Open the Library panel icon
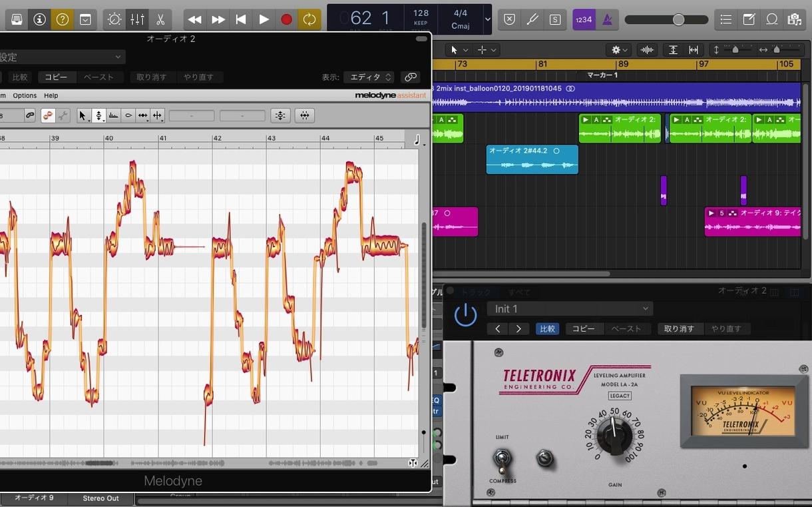 pos(17,19)
